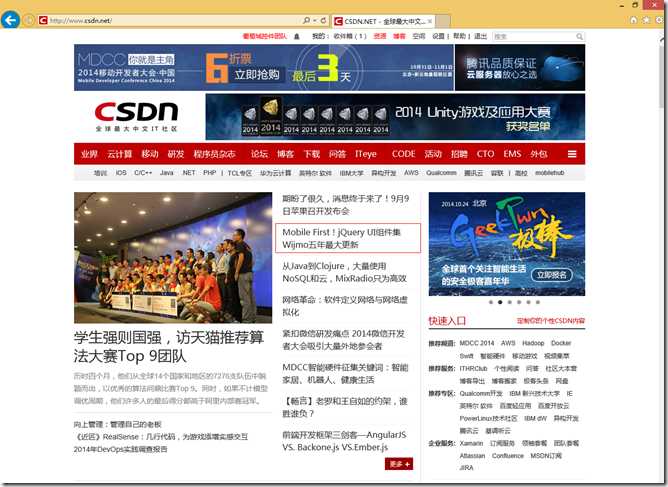This screenshot has height=487, width=668.
Task: Select the active second carousel dot
Action: click(500, 302)
